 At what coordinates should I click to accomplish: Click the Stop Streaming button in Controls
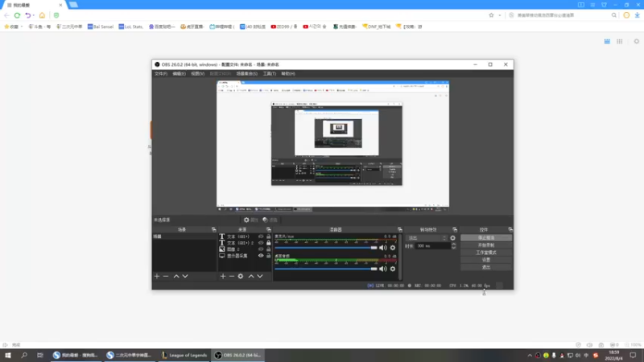click(486, 237)
